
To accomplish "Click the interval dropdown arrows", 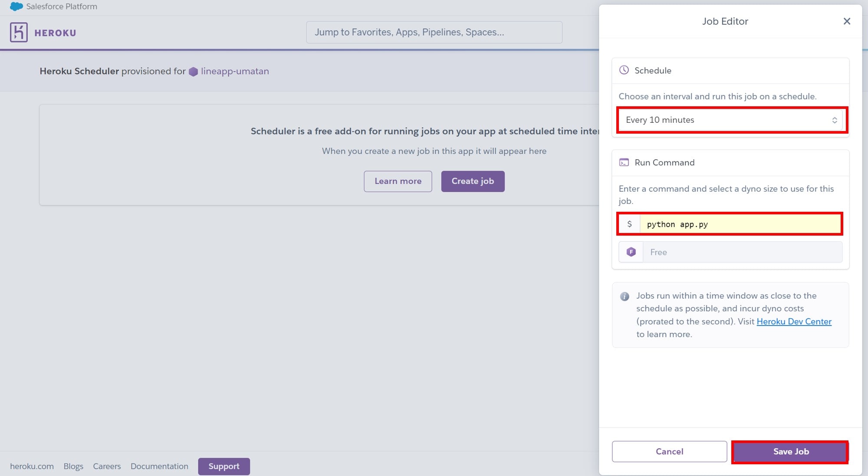I will pyautogui.click(x=834, y=120).
